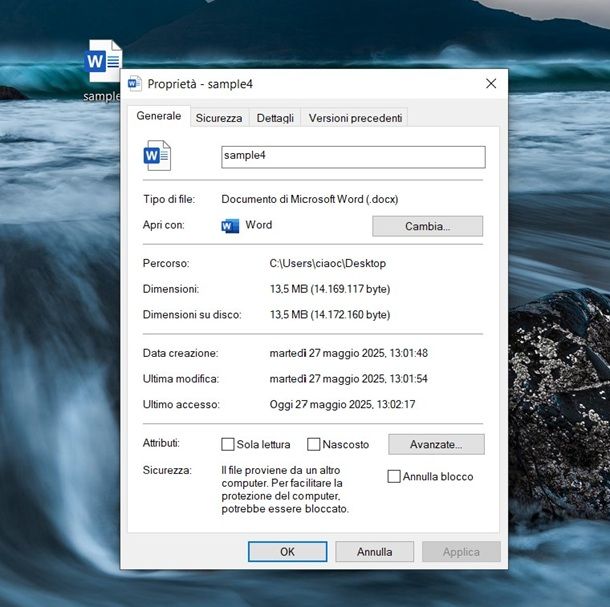Screen dimensions: 610x607
Task: Click the Annulla button
Action: 374,551
